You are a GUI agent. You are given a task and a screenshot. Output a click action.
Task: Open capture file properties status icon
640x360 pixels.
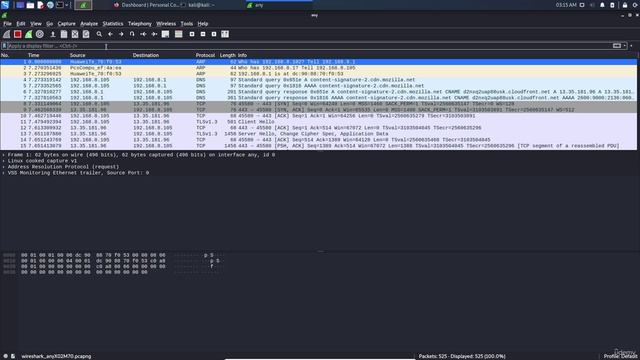point(13,356)
